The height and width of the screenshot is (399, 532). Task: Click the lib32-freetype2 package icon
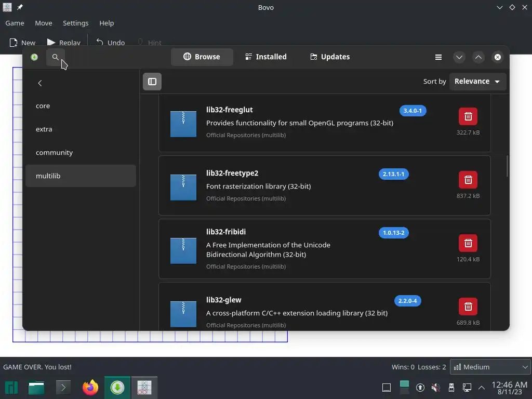[183, 187]
